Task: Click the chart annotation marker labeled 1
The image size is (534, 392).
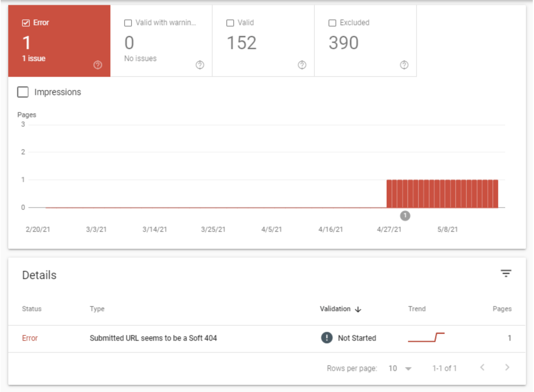Action: click(x=405, y=216)
